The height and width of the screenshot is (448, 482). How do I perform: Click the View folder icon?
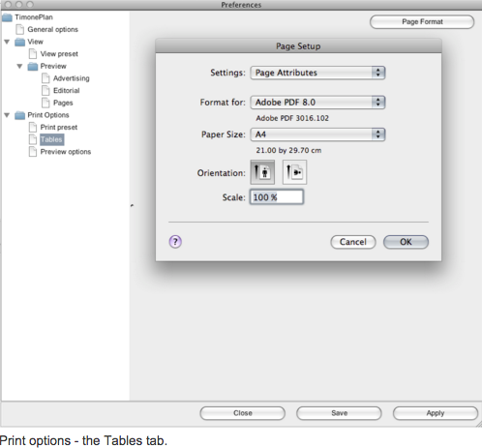(19, 42)
